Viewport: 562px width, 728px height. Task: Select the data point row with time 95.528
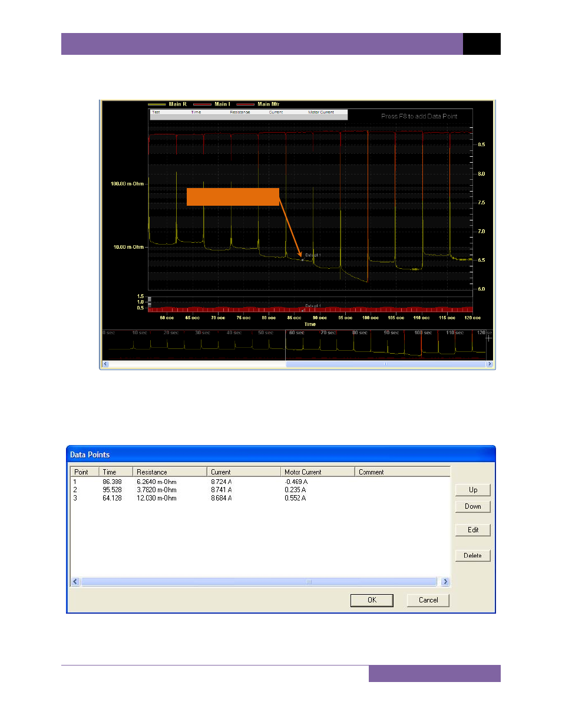[x=260, y=490]
